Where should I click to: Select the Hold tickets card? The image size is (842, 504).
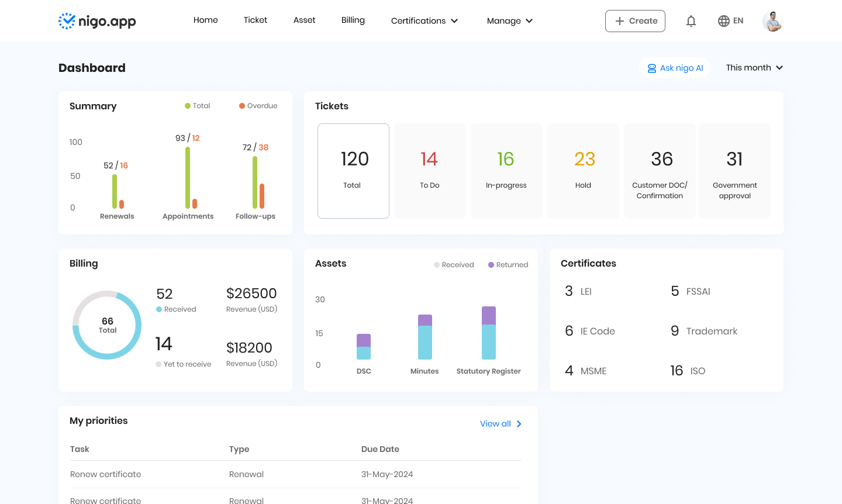[583, 171]
